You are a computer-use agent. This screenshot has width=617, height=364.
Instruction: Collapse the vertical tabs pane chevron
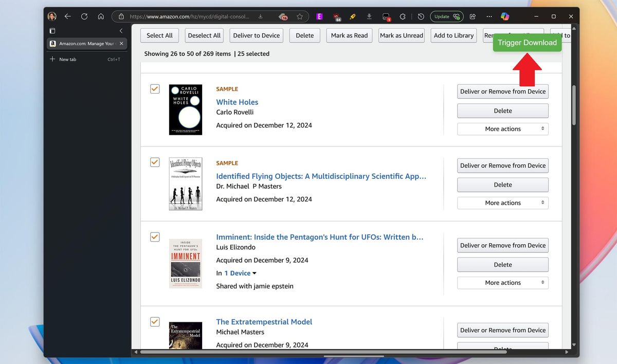click(121, 31)
